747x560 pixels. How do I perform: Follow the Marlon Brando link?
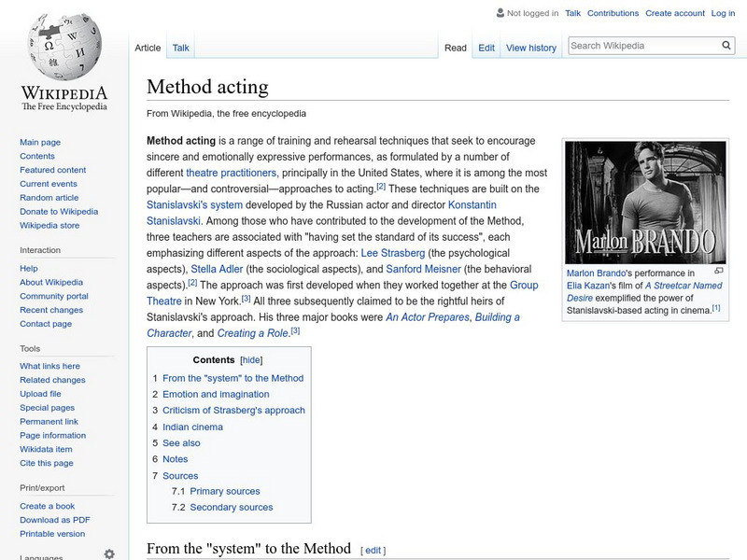click(596, 272)
